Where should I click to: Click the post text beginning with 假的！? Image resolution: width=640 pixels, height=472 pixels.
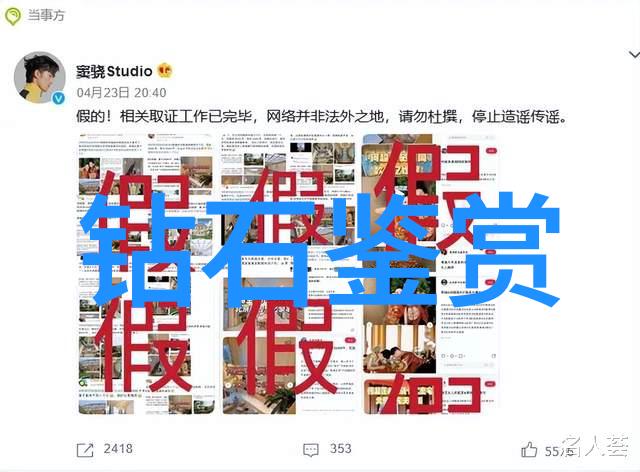pyautogui.click(x=322, y=117)
